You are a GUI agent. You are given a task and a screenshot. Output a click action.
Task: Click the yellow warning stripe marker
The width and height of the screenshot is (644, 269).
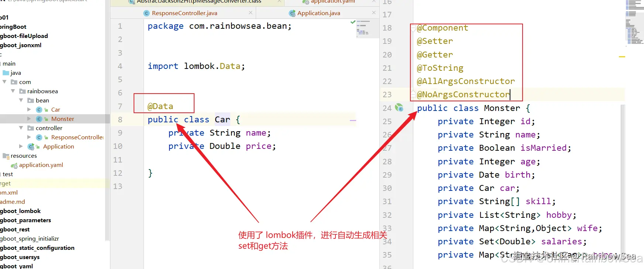pos(622,57)
